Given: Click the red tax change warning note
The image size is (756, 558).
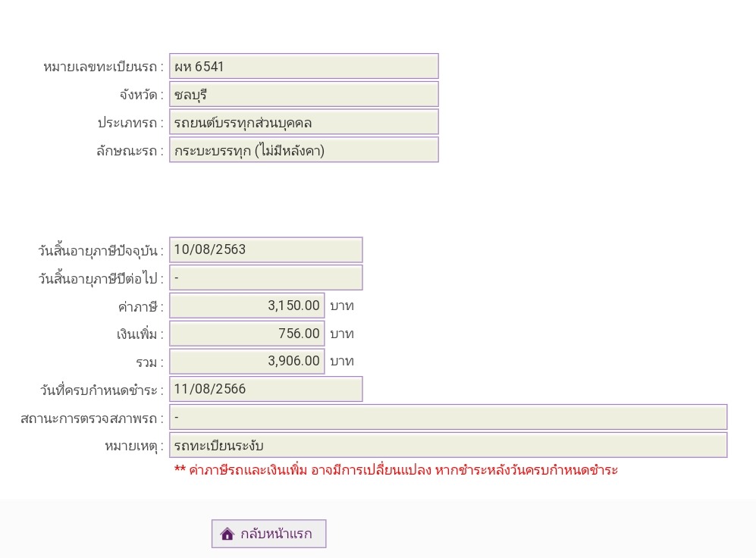Looking at the screenshot, I should click(x=396, y=470).
